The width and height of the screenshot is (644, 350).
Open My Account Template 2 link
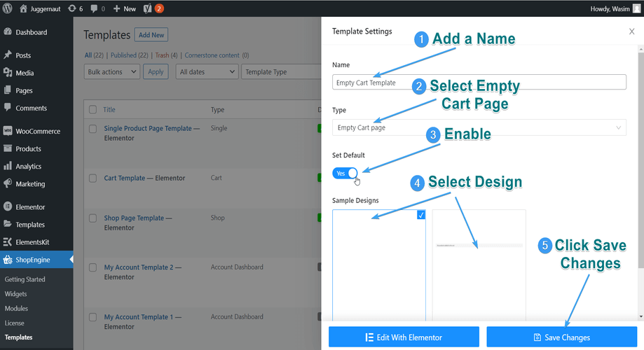click(139, 267)
